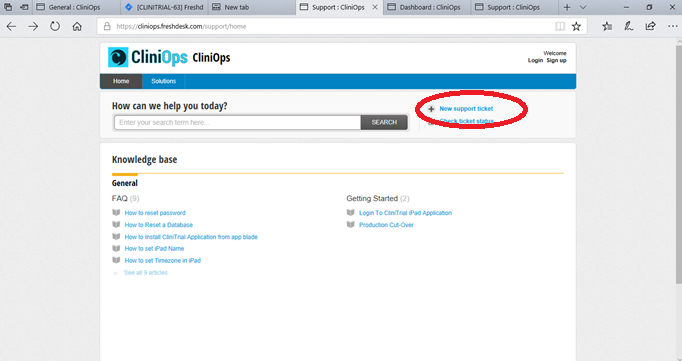Click book icon beside Install CliniTrial Application article
Viewport: 682px width, 361px height.
pyautogui.click(x=116, y=237)
